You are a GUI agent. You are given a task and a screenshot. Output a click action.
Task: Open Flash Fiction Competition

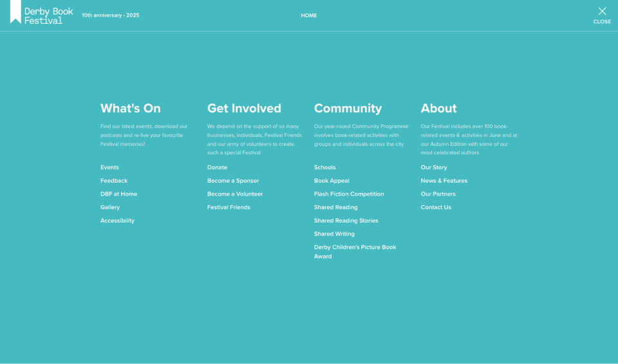349,194
